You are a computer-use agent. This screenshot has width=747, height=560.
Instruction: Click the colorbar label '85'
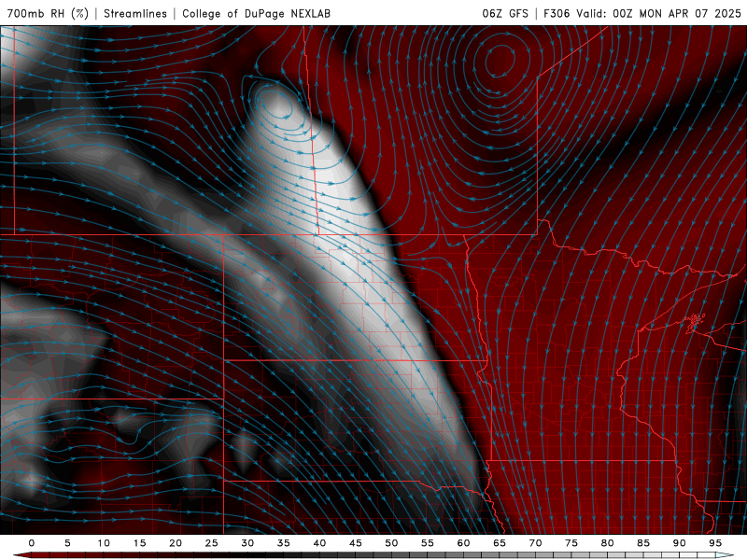coord(643,543)
